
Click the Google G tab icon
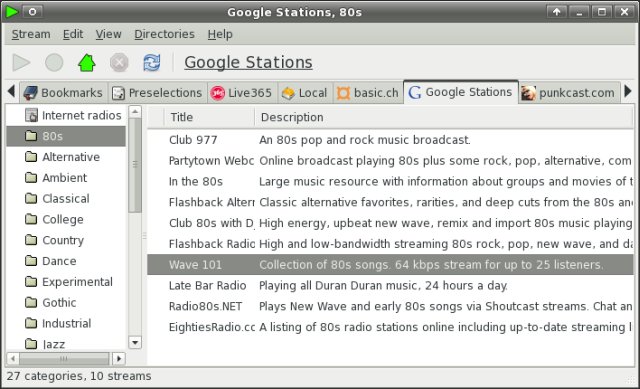(415, 92)
